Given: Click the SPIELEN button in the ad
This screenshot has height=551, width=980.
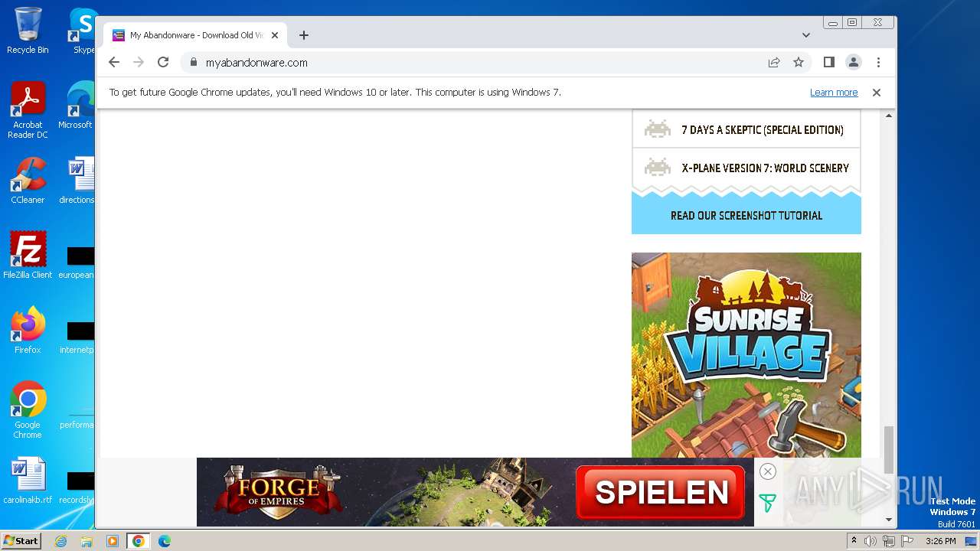Looking at the screenshot, I should coord(661,492).
